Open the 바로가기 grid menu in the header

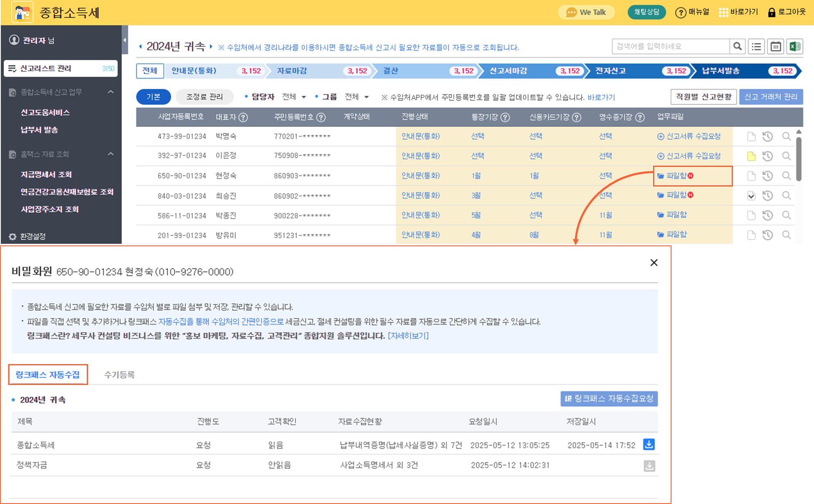coord(739,12)
